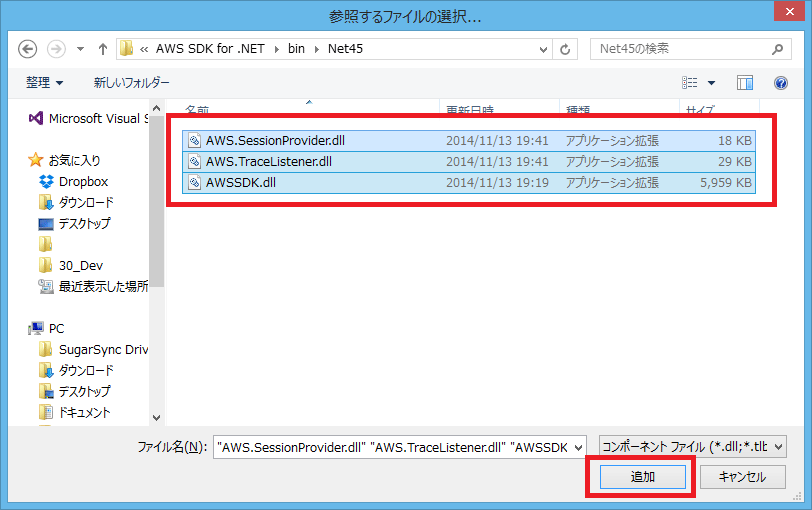
Task: Open recent locations dropdown arrow
Action: [80, 49]
